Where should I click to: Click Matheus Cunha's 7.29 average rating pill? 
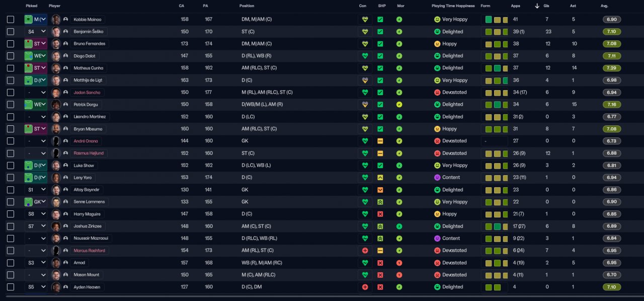click(612, 68)
